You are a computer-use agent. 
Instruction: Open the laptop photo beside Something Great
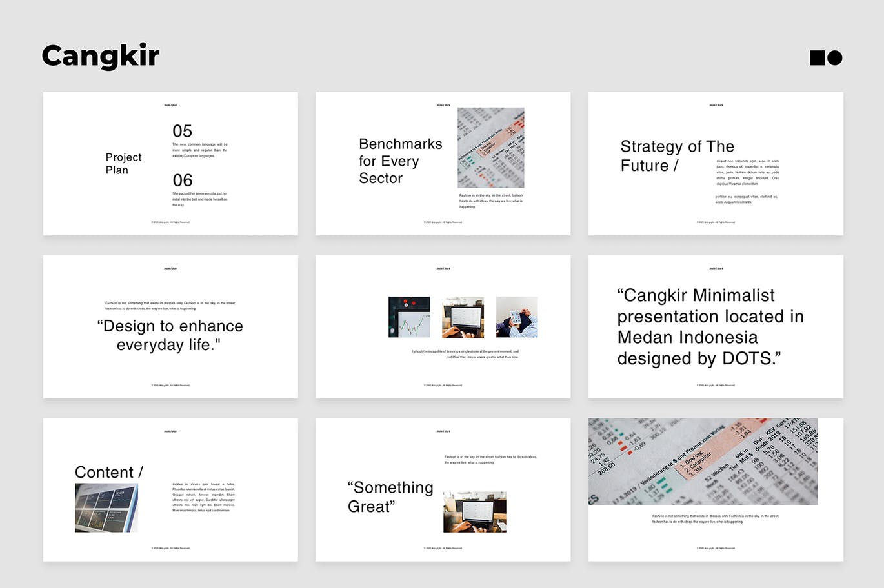point(475,512)
